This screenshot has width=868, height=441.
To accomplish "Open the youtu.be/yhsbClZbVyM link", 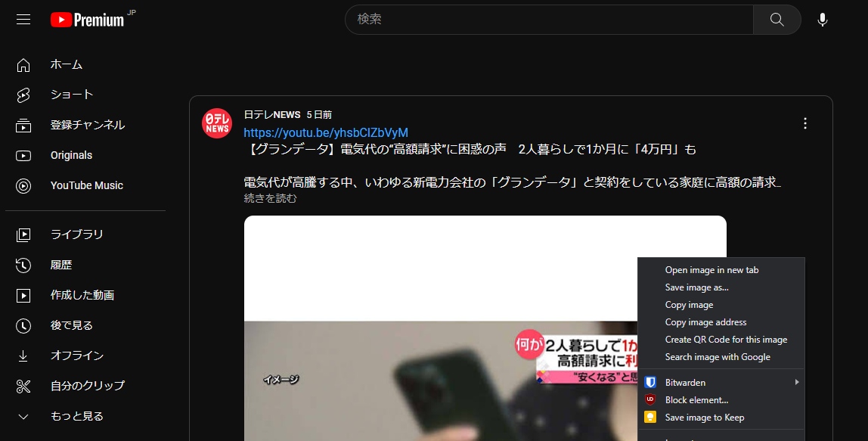I will click(x=326, y=132).
